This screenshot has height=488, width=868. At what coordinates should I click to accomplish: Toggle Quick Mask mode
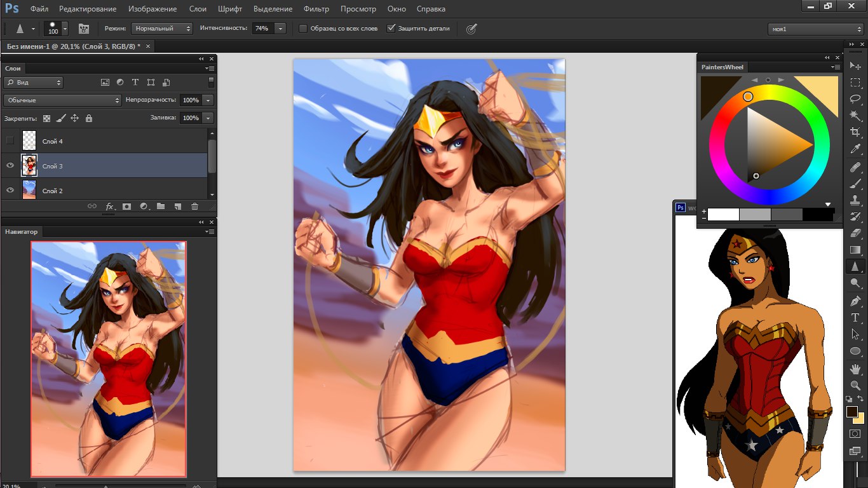point(855,433)
